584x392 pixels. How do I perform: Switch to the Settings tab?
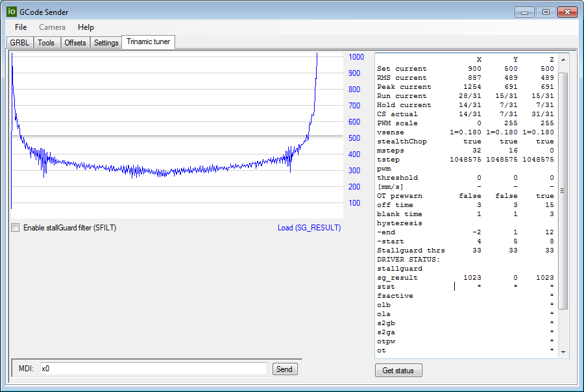106,43
